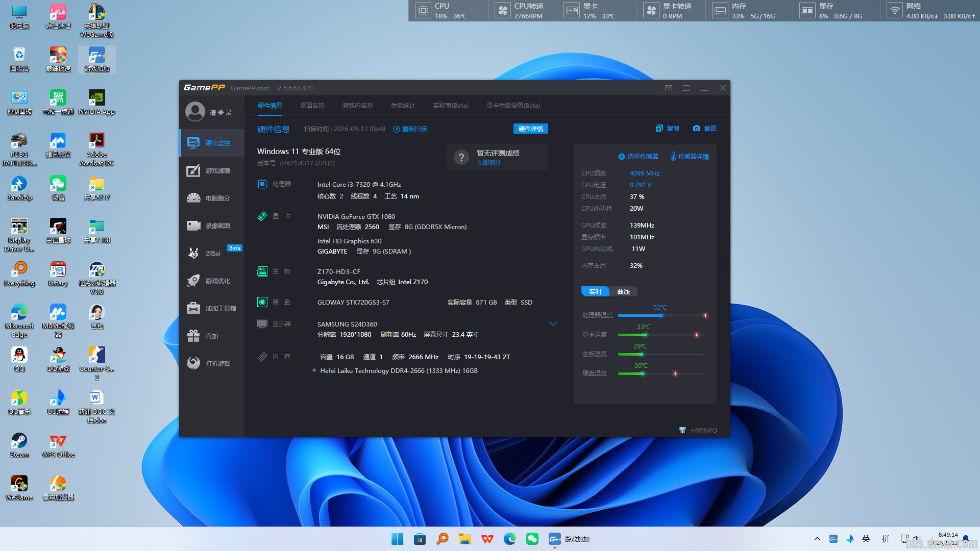
Task: Click 请登录 login text
Action: point(220,113)
